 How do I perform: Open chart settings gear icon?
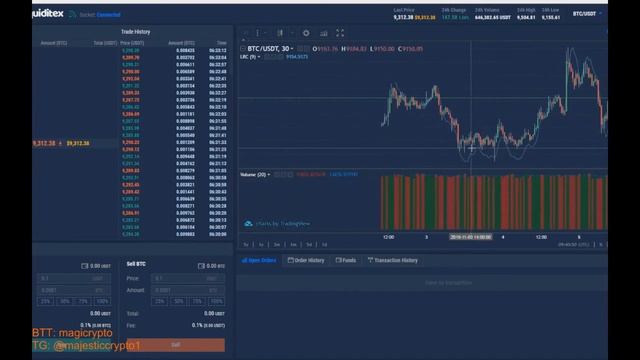click(x=306, y=33)
